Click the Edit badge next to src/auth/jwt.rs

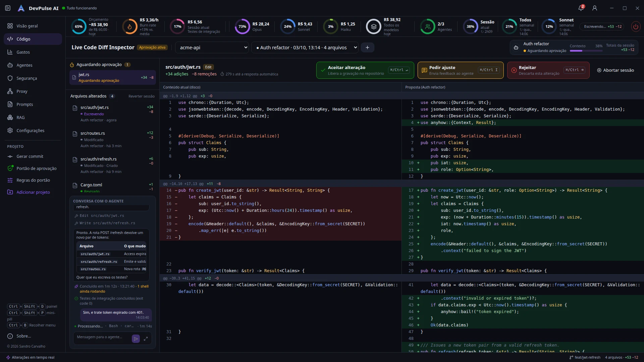208,67
